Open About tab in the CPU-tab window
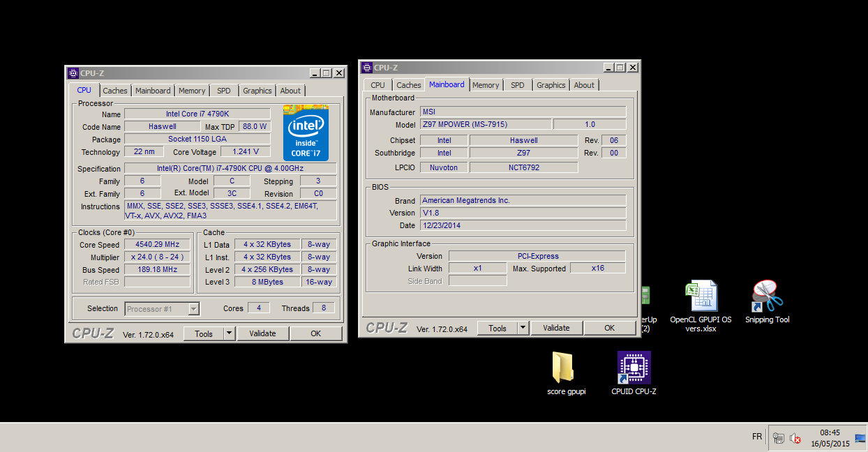This screenshot has width=868, height=452. click(x=290, y=91)
